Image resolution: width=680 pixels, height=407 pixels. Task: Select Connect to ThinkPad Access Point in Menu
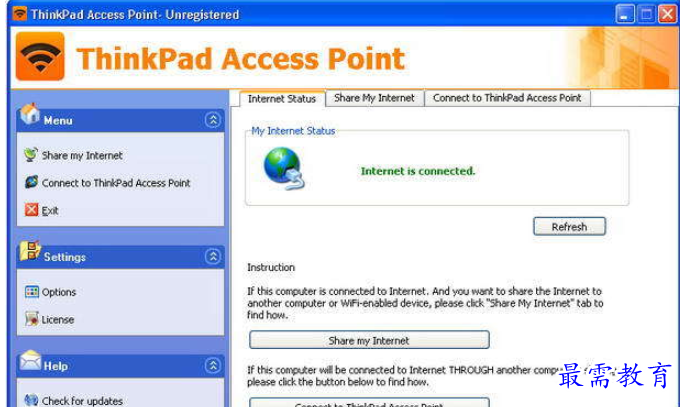click(x=116, y=183)
